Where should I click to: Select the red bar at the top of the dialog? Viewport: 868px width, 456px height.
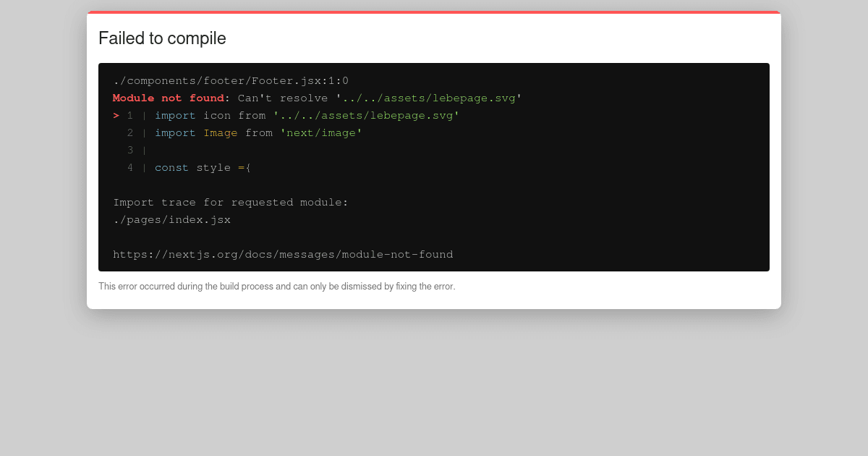(434, 12)
